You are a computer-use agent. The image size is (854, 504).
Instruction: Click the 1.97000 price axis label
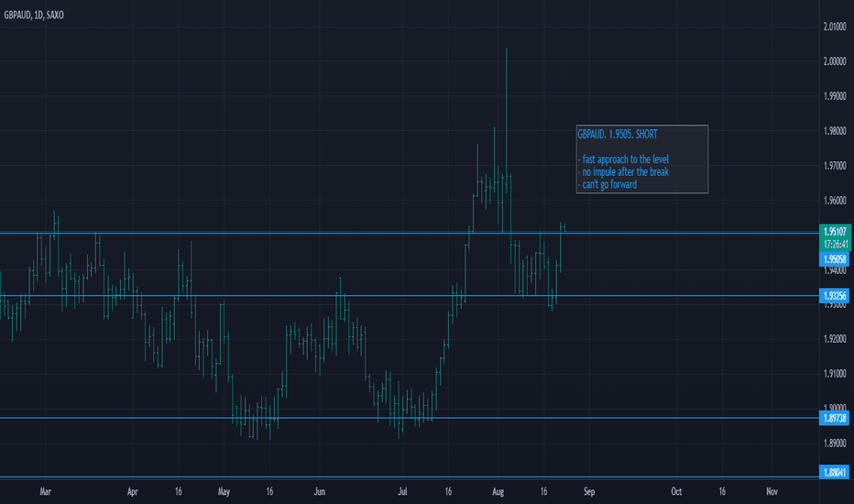coord(835,166)
